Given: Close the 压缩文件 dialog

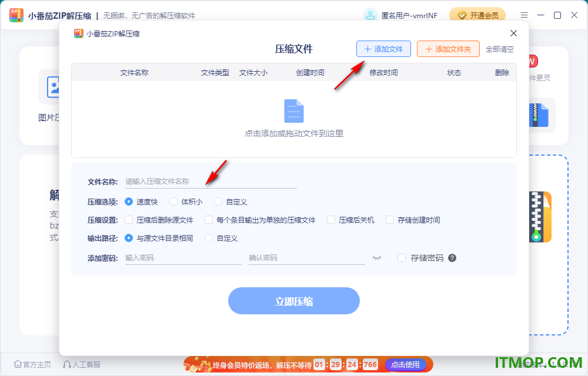Looking at the screenshot, I should click(514, 33).
